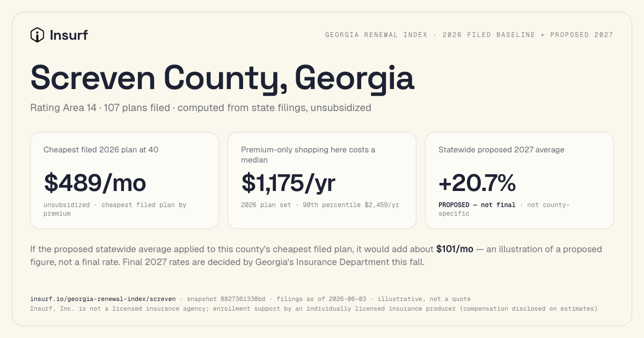Viewport: 644px width, 338px height.
Task: Click the $1,175/yr median value
Action: pyautogui.click(x=288, y=182)
